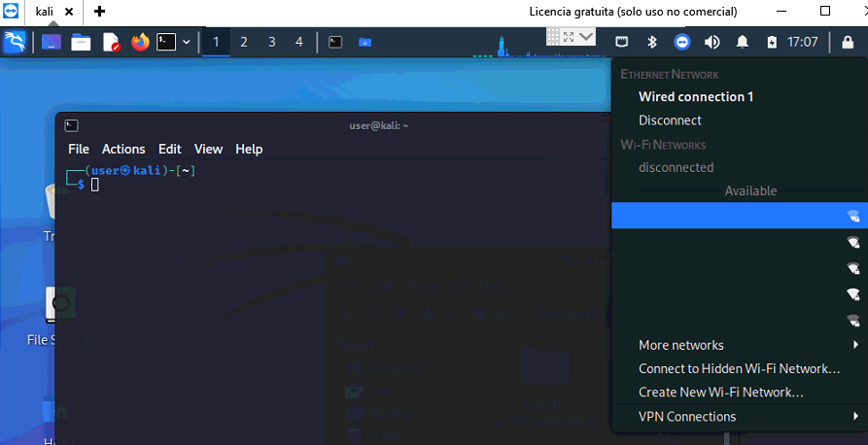The height and width of the screenshot is (445, 868).
Task: Open the terminal View menu
Action: click(x=208, y=149)
